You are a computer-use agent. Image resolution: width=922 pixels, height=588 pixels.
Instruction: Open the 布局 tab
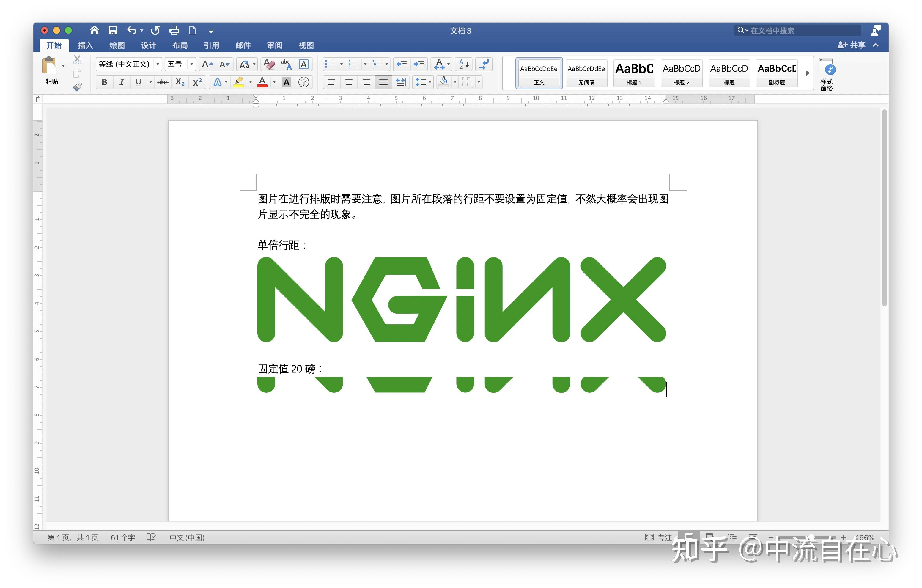pos(180,45)
